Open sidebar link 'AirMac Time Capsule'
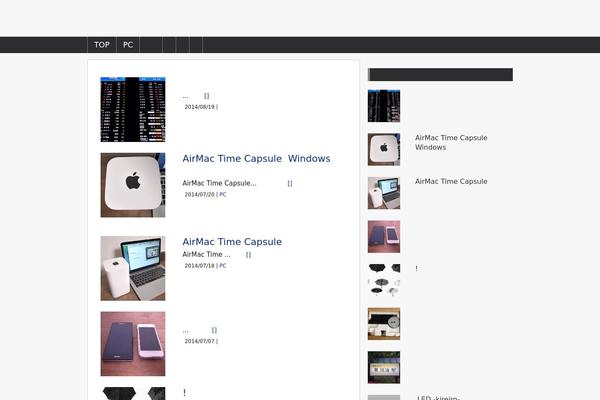This screenshot has height=400, width=600. click(451, 181)
